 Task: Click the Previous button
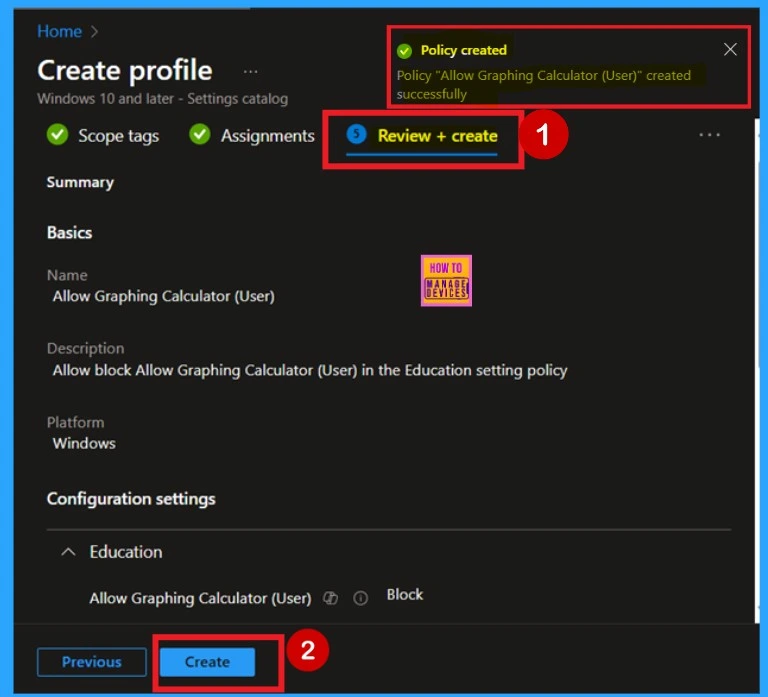click(x=92, y=662)
